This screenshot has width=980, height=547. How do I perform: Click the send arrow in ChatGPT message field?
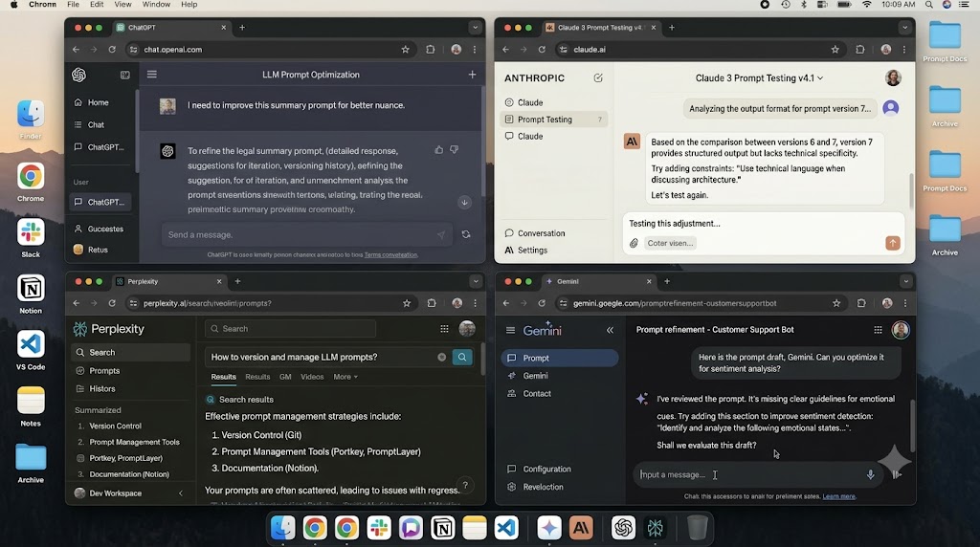coord(440,235)
